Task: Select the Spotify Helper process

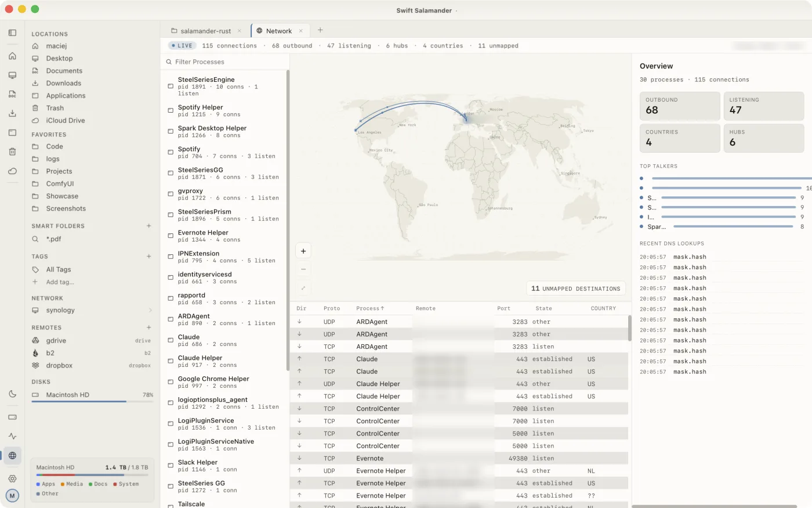Action: pyautogui.click(x=224, y=110)
